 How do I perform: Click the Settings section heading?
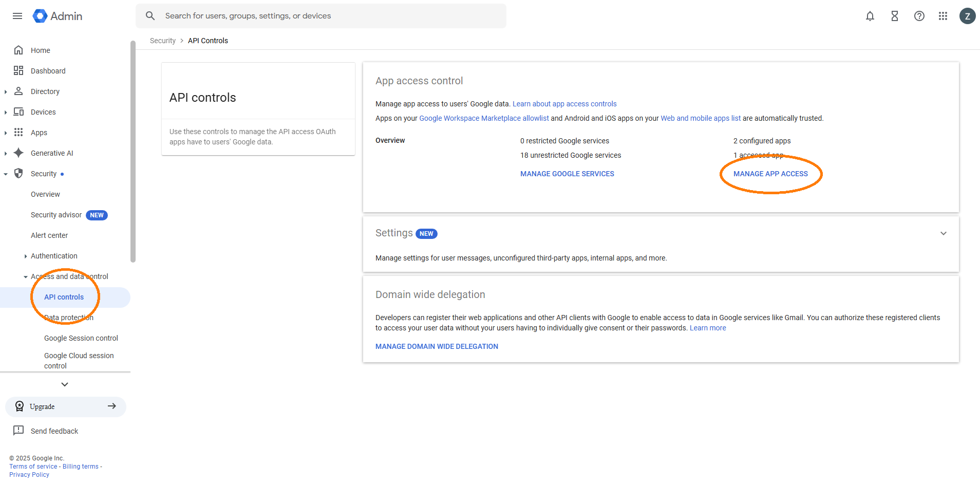coord(394,233)
